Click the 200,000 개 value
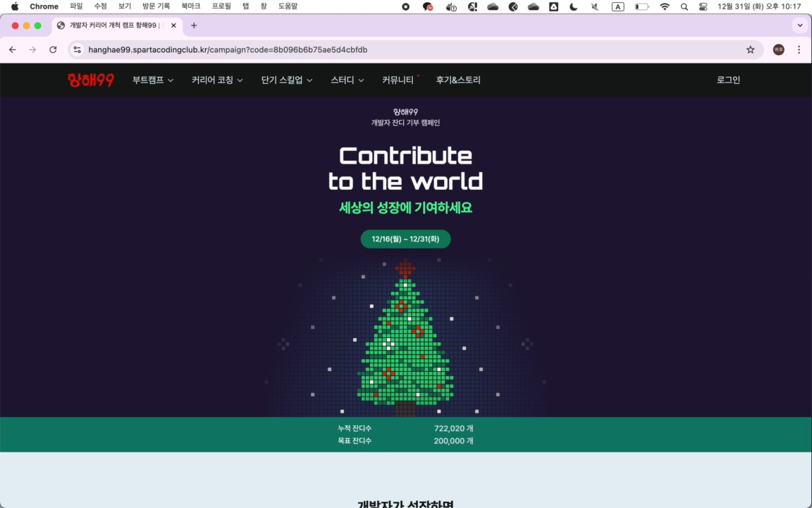Viewport: 812px width, 508px height. coord(454,441)
